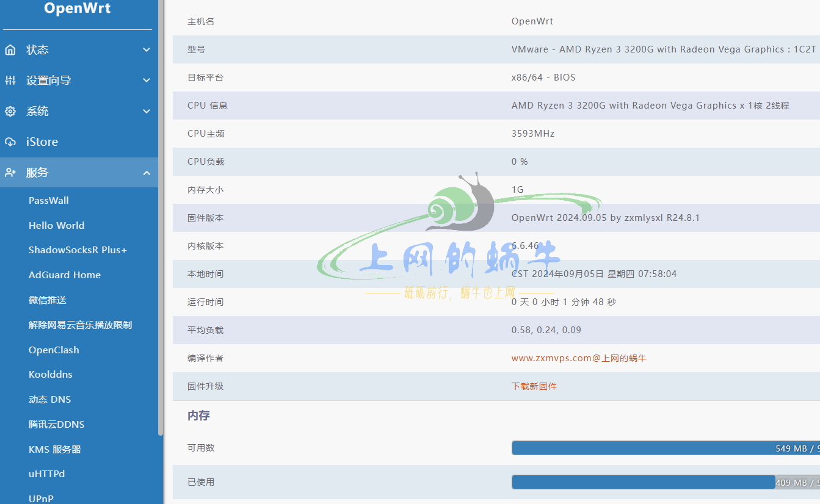Select the load average 0.58, 0.24, 0.09
The image size is (820, 504).
pos(546,330)
